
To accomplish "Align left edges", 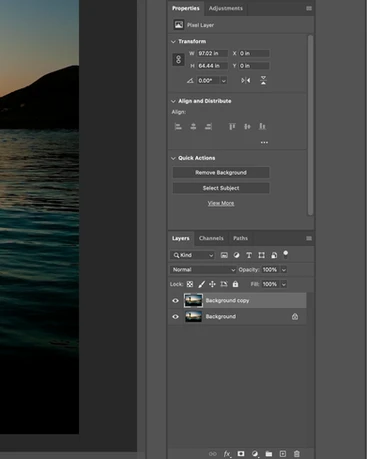I will 178,126.
